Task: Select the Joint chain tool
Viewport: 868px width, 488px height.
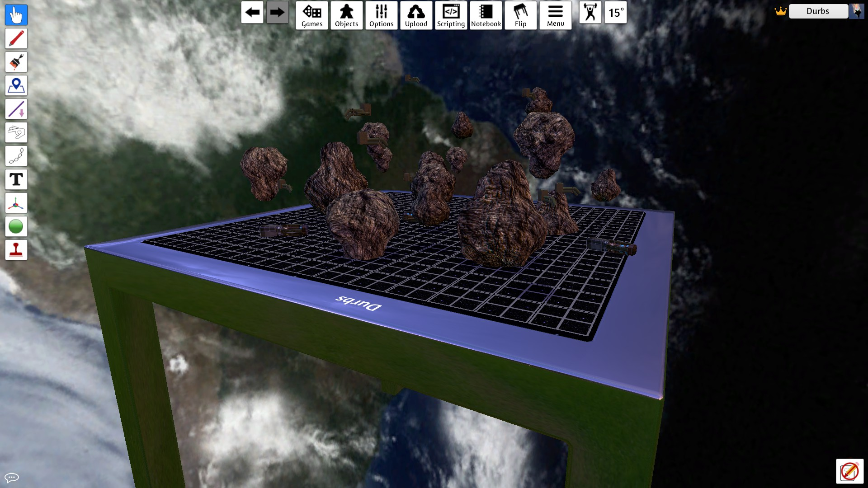Action: (16, 156)
